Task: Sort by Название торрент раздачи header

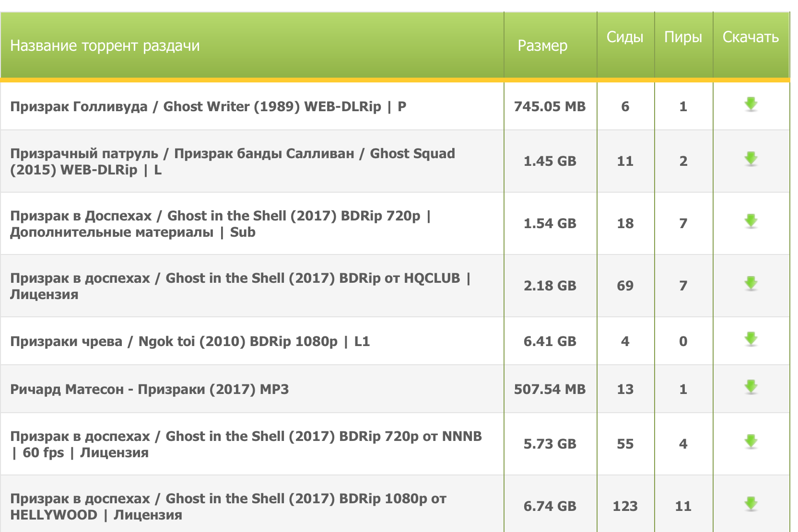Action: (x=105, y=46)
